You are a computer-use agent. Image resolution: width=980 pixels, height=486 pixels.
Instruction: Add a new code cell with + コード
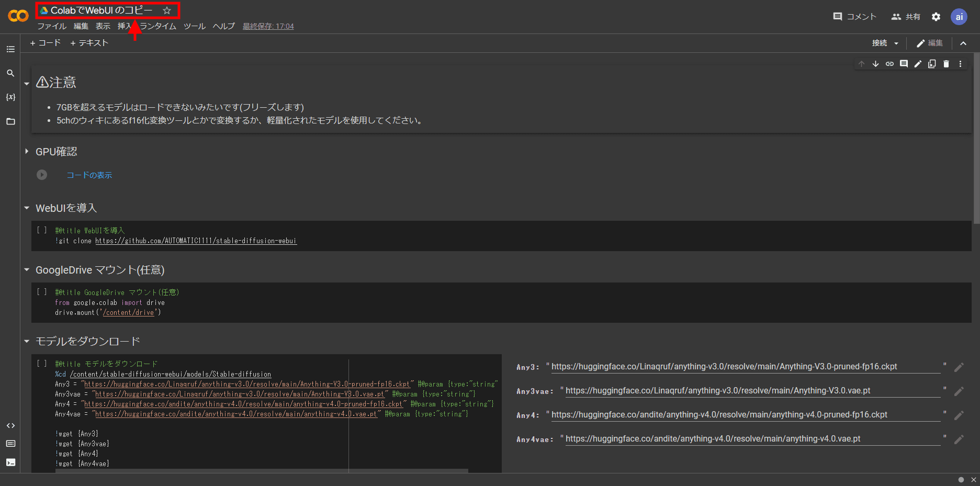tap(46, 43)
